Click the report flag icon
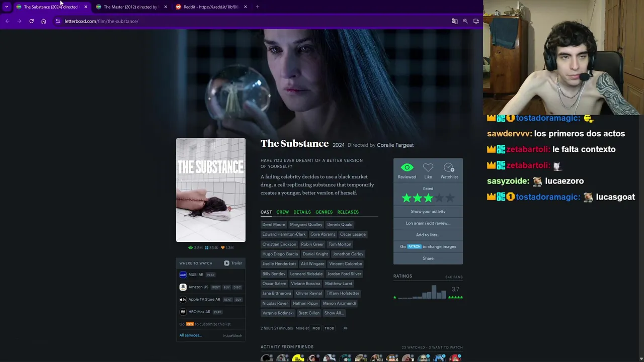 (345, 328)
